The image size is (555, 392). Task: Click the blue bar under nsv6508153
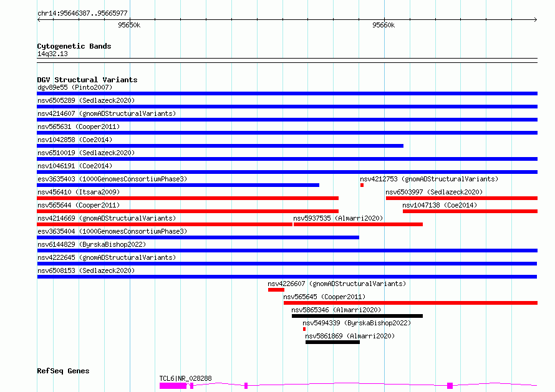287,277
